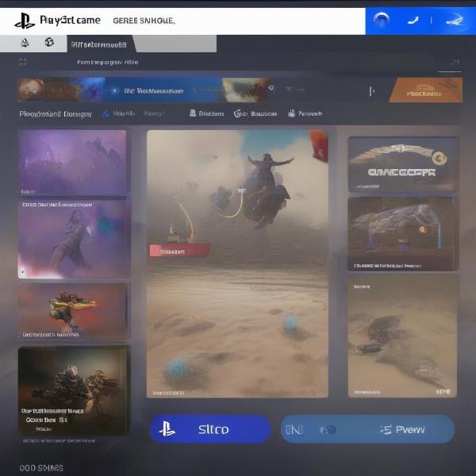Select the triangle icon beside the globe
The height and width of the screenshot is (476, 476).
click(x=25, y=43)
